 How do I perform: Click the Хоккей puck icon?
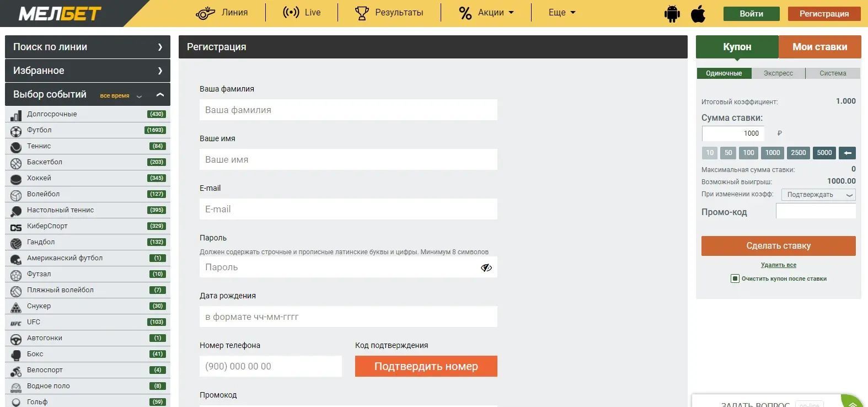[16, 179]
